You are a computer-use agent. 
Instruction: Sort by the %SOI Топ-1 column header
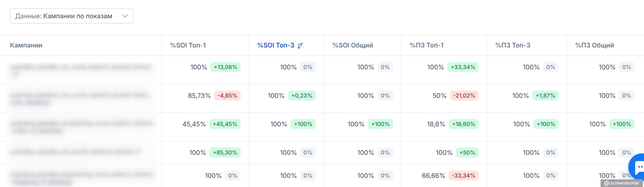pyautogui.click(x=188, y=45)
